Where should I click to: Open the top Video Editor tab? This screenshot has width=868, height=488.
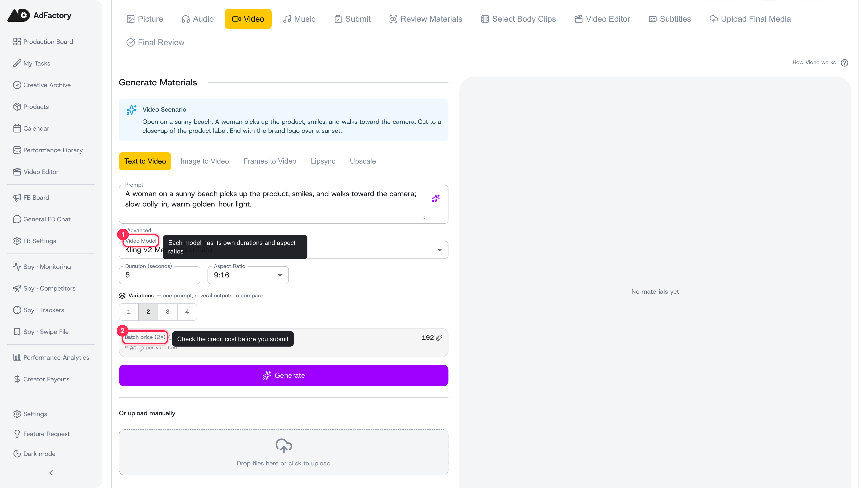point(602,19)
